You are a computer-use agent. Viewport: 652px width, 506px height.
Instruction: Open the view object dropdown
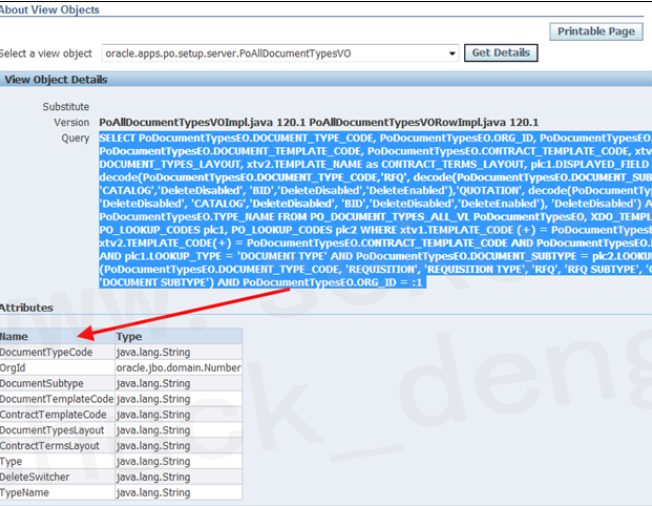point(452,54)
